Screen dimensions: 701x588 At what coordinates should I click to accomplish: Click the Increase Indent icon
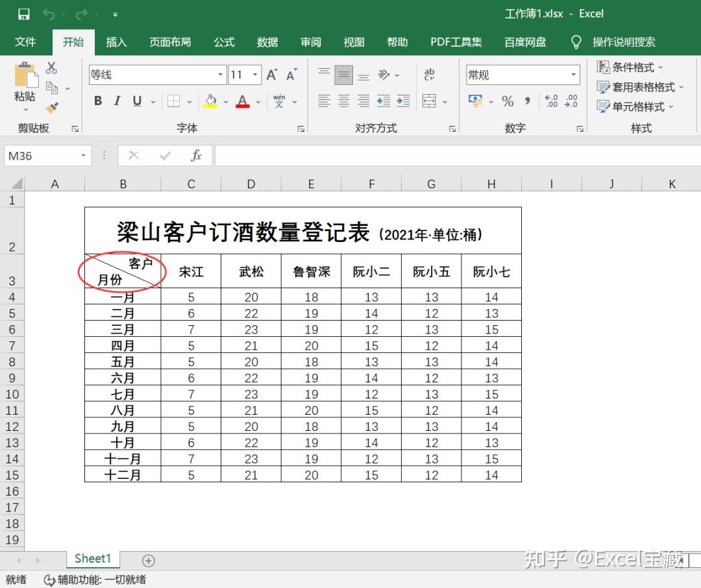coord(404,101)
